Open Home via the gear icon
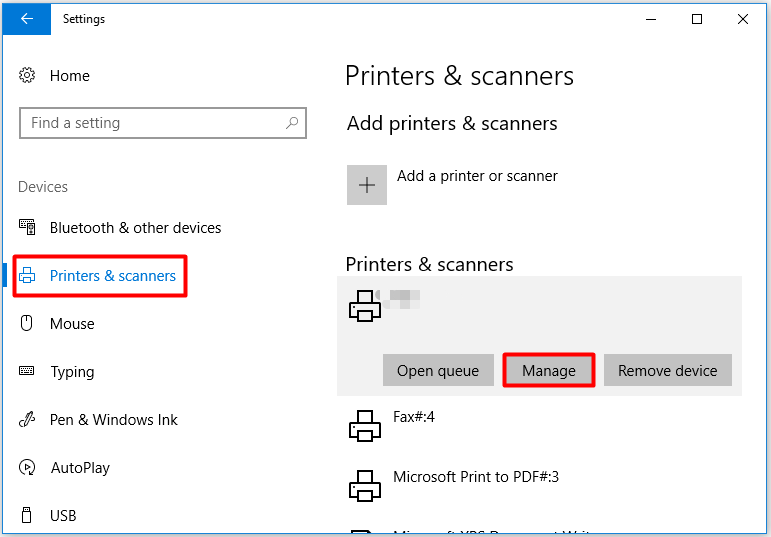Viewport: 771px width, 537px height. tap(27, 75)
